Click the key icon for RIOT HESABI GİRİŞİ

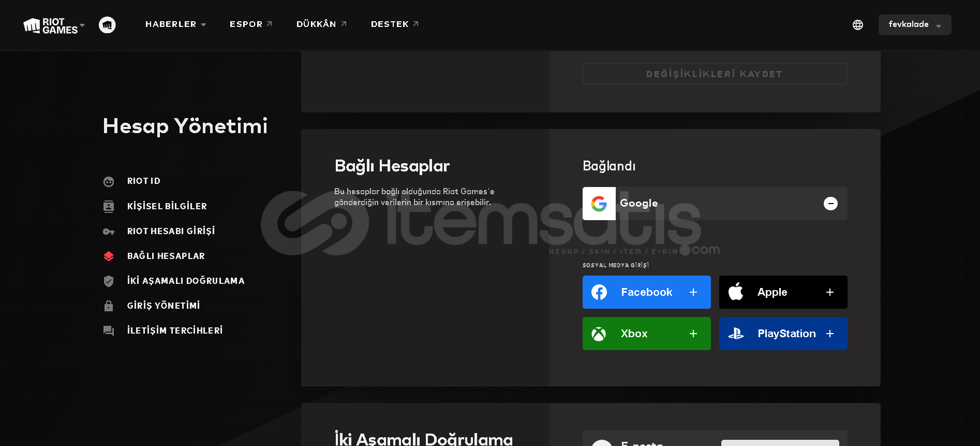coord(109,232)
